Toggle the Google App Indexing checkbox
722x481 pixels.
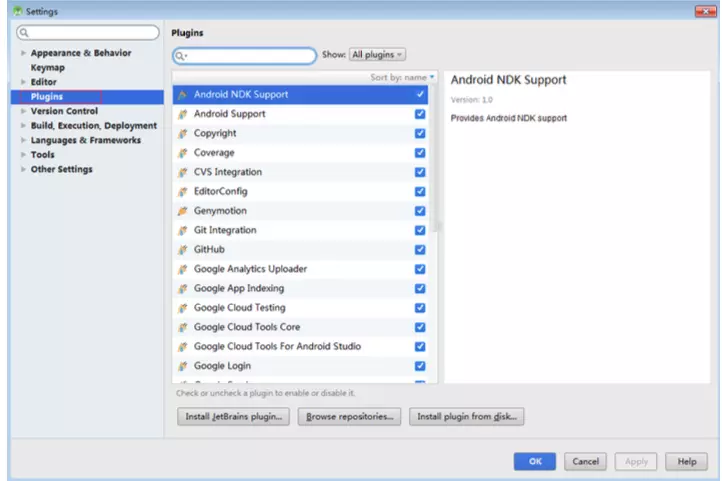click(x=420, y=288)
